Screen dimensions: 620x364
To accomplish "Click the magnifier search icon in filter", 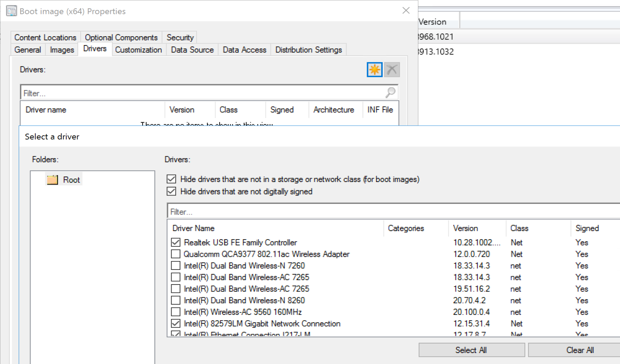I will point(390,93).
